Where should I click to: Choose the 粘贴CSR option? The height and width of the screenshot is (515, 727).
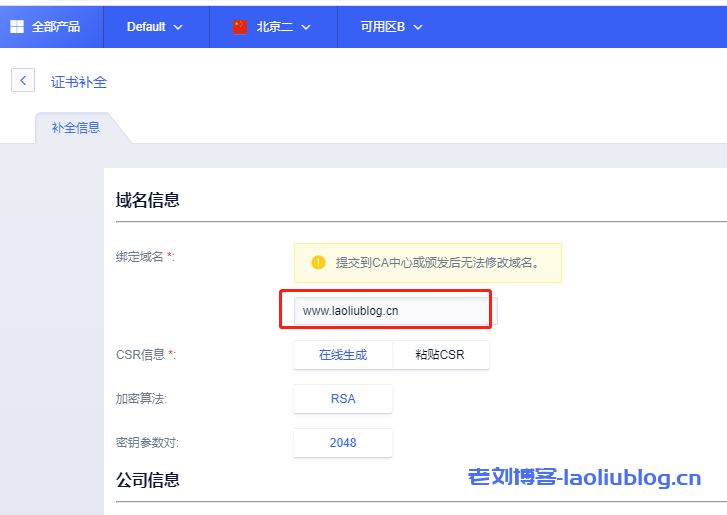[440, 355]
